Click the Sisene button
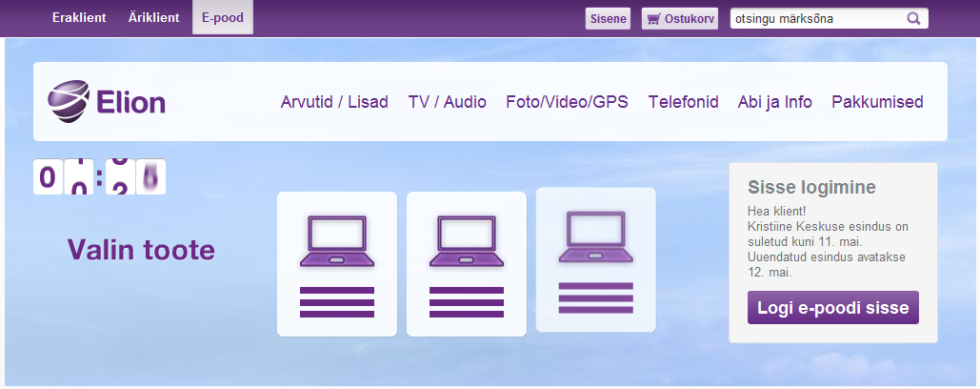This screenshot has height=389, width=980. click(609, 19)
